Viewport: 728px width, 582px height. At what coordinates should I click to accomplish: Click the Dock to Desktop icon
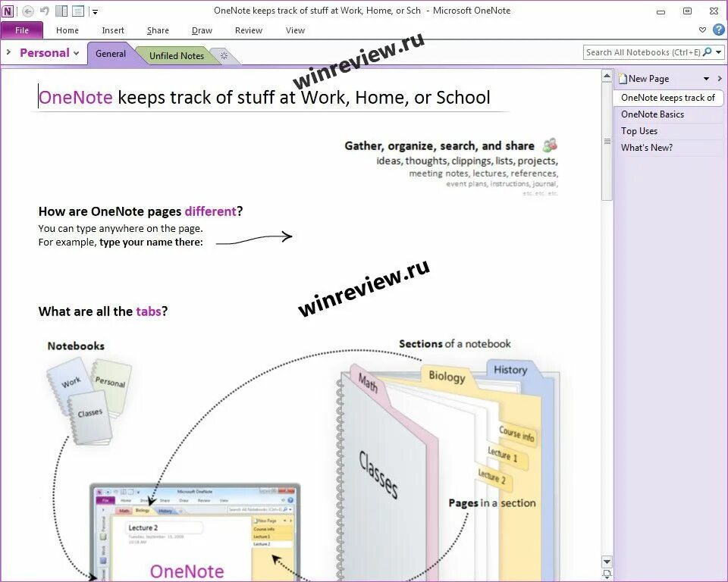click(61, 11)
